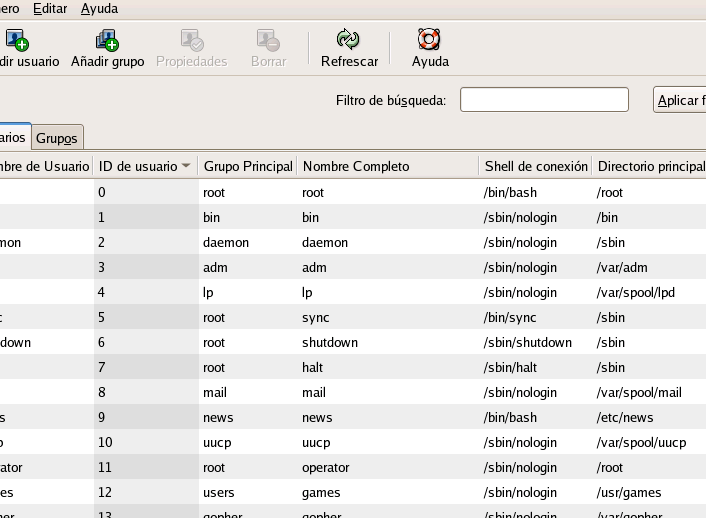
Task: Select the 'news' full name cell
Action: pyautogui.click(x=317, y=418)
